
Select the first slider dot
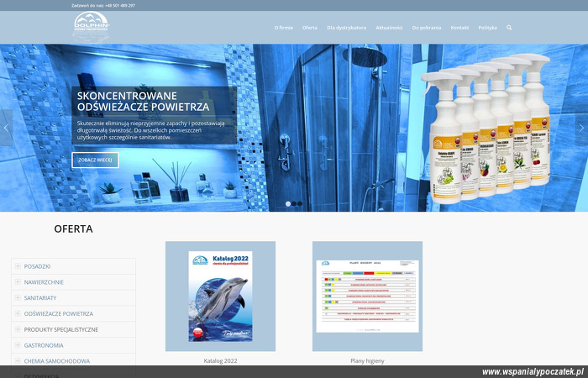288,204
